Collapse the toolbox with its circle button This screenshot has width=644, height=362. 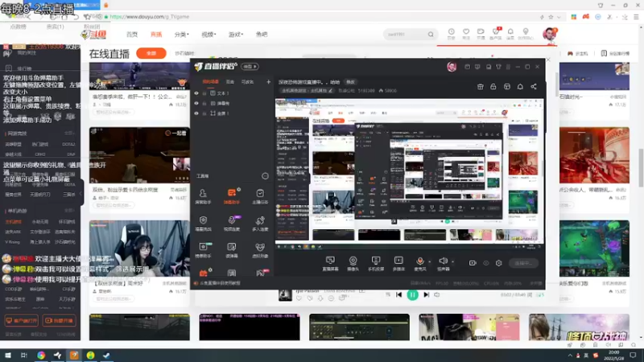265,176
